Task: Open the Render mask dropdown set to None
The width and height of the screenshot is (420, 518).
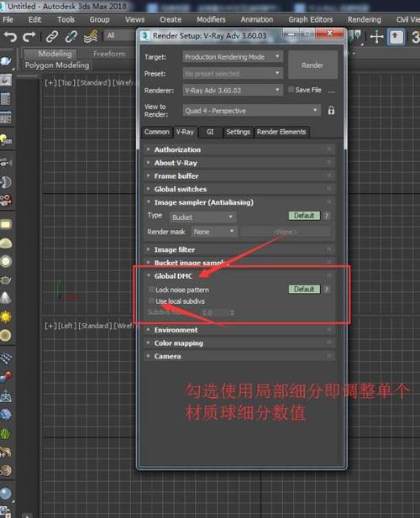Action: (214, 232)
